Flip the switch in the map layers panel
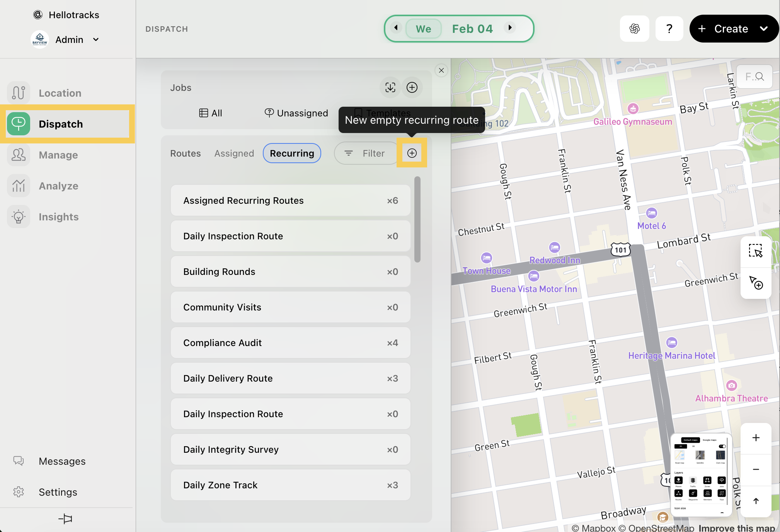 722,446
